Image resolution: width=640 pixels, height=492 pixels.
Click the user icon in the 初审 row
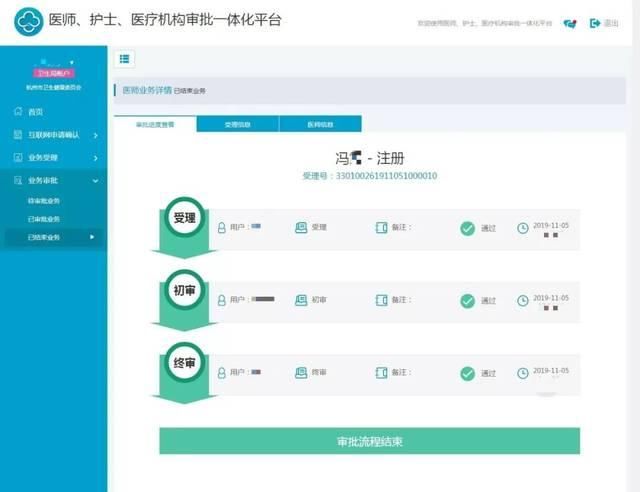pos(222,301)
